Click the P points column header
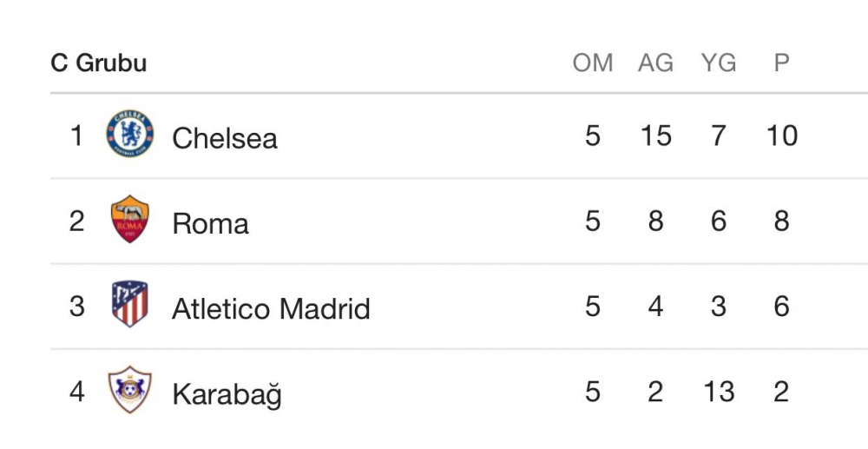 pyautogui.click(x=781, y=63)
